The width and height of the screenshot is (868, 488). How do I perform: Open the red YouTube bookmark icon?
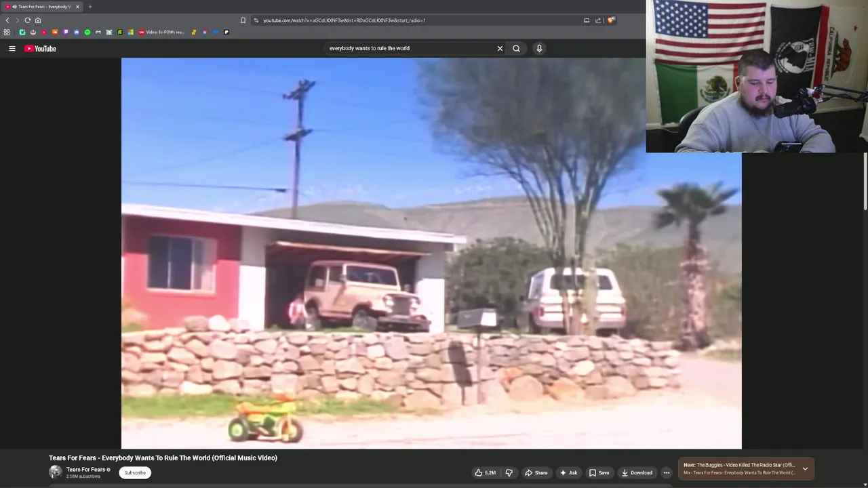[44, 32]
